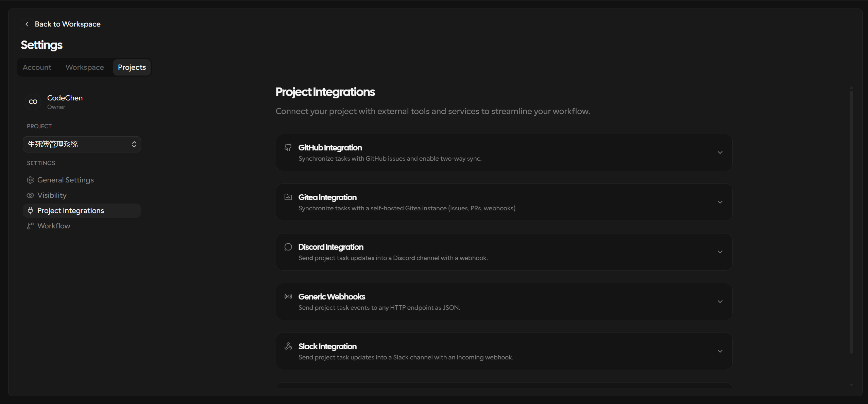Screen dimensions: 868x404
Task: Expand the Generic Webhooks chevron
Action: (x=720, y=302)
